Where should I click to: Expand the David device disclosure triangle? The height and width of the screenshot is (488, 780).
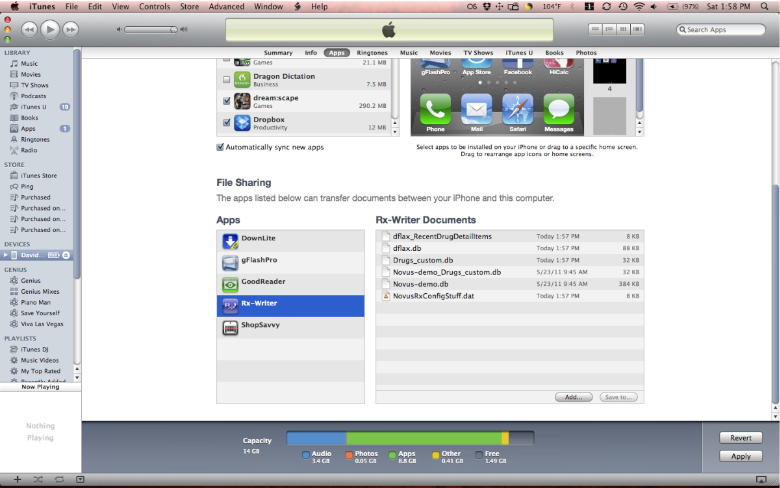point(4,256)
